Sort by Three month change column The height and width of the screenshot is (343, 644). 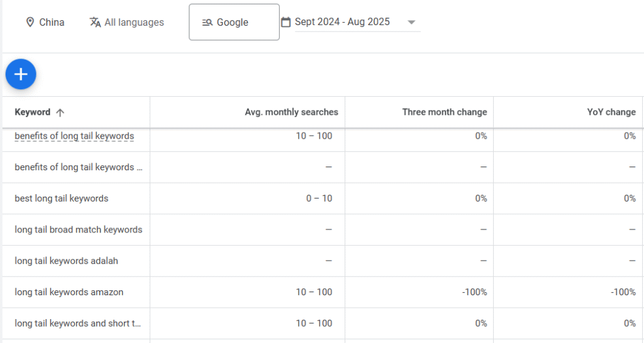tap(444, 112)
